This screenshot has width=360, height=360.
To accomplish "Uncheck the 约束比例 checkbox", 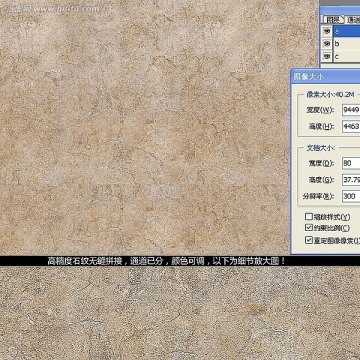I will (309, 228).
